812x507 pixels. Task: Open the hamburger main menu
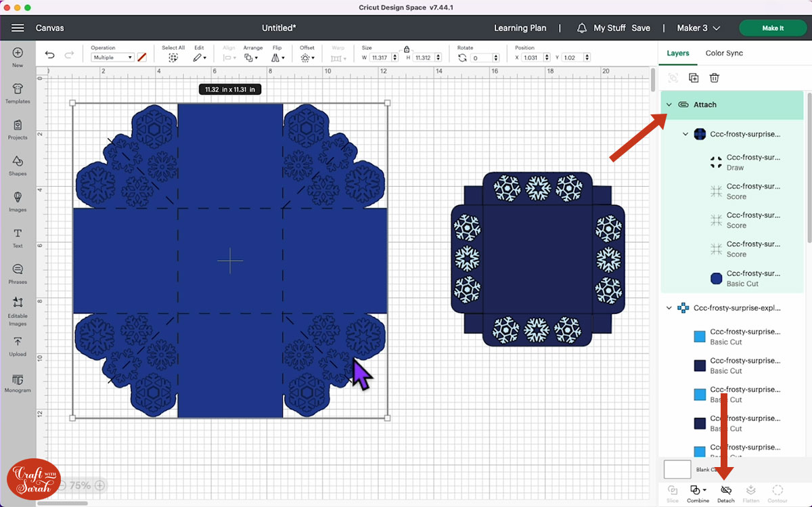(18, 28)
